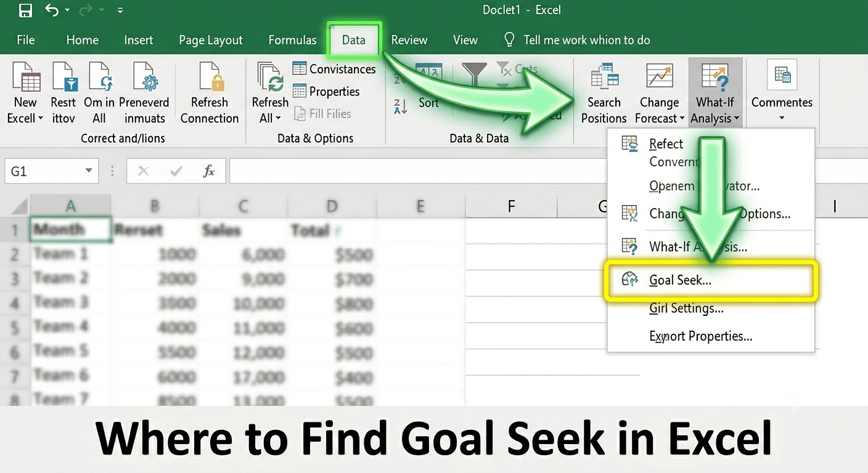Open the File tab
The image size is (868, 473).
pyautogui.click(x=26, y=40)
